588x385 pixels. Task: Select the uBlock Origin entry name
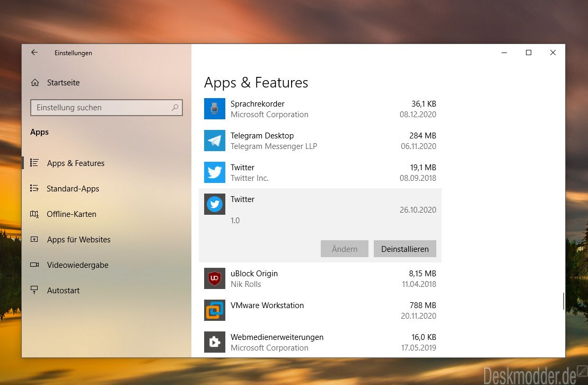(x=254, y=274)
